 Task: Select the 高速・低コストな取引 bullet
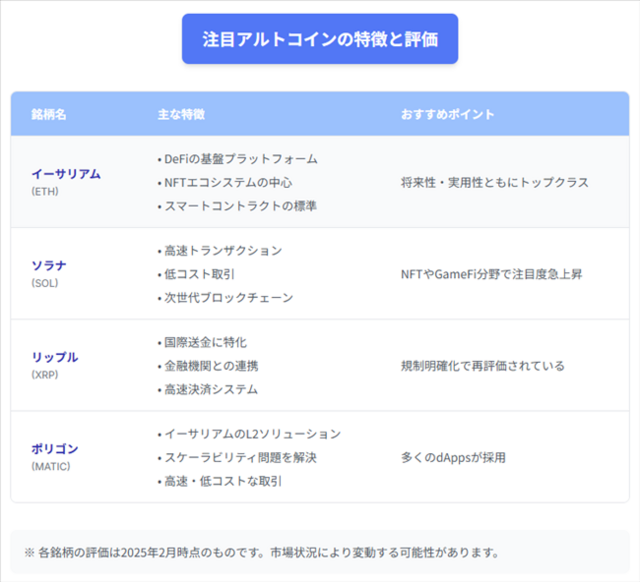click(x=220, y=481)
